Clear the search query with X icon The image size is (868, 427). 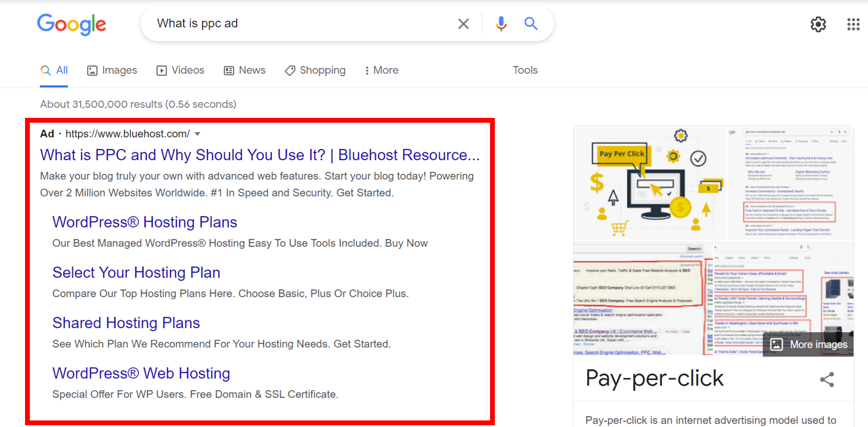click(463, 24)
